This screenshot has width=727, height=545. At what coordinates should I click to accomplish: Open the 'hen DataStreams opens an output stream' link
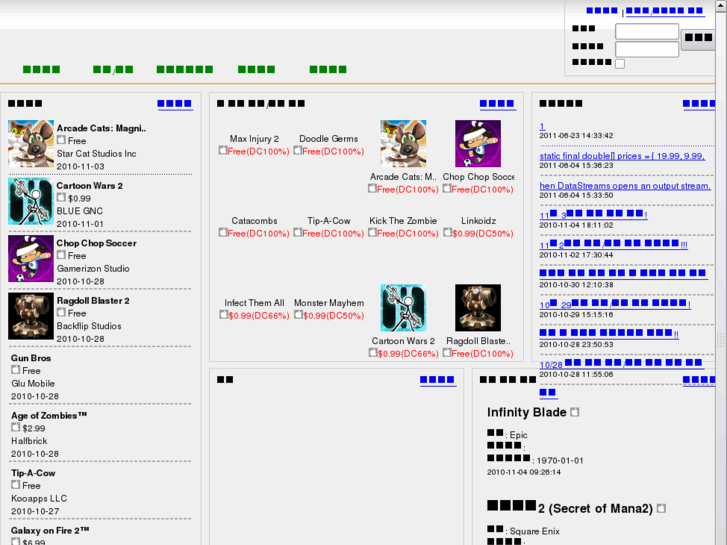pos(625,186)
